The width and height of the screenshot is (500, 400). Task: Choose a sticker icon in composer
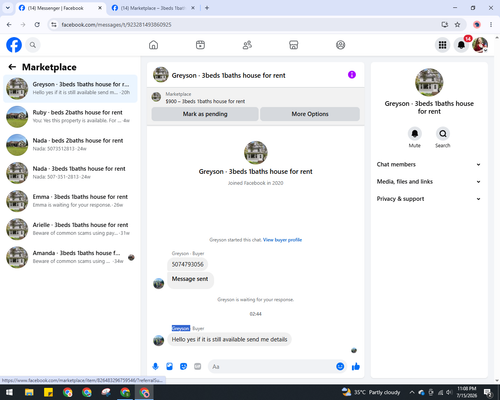click(x=183, y=367)
